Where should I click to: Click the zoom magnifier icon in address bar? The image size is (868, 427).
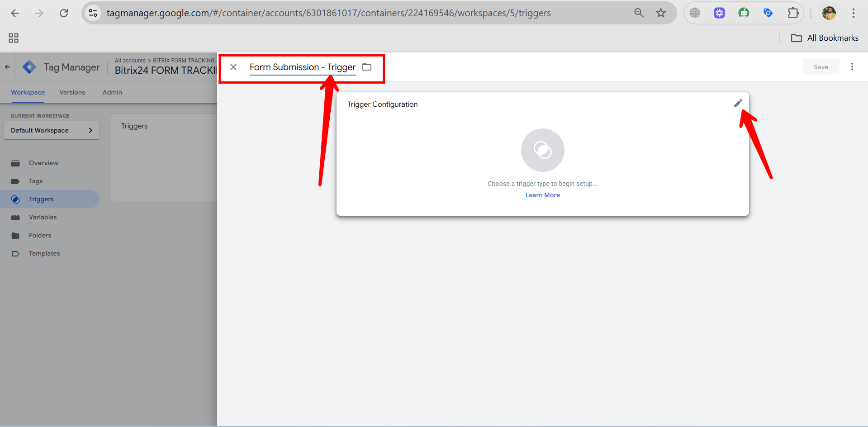coord(639,13)
